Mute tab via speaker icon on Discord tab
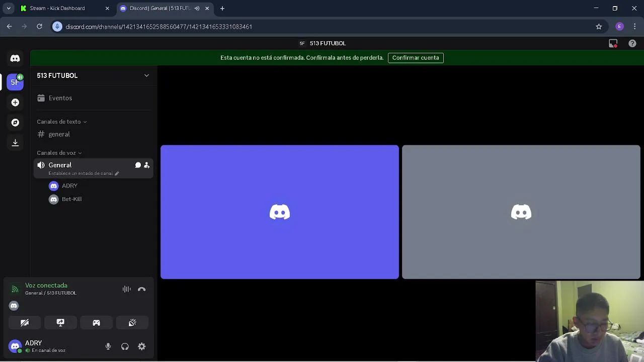Viewport: 644px width, 362px height. (197, 9)
